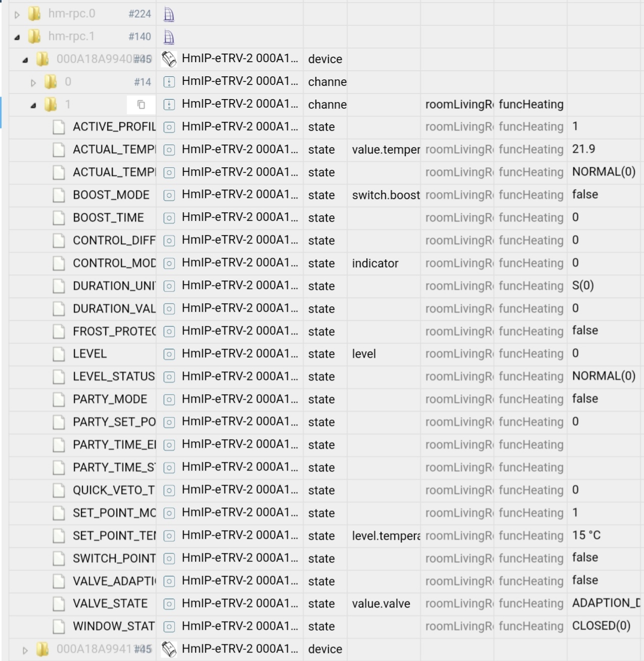Select the CONTROL_DIFF tree item
Image resolution: width=644 pixels, height=661 pixels.
point(114,241)
